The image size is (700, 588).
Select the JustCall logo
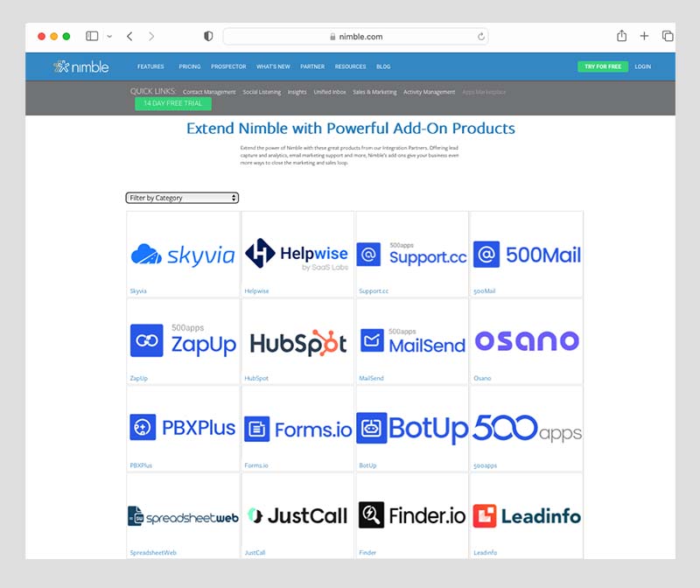297,515
